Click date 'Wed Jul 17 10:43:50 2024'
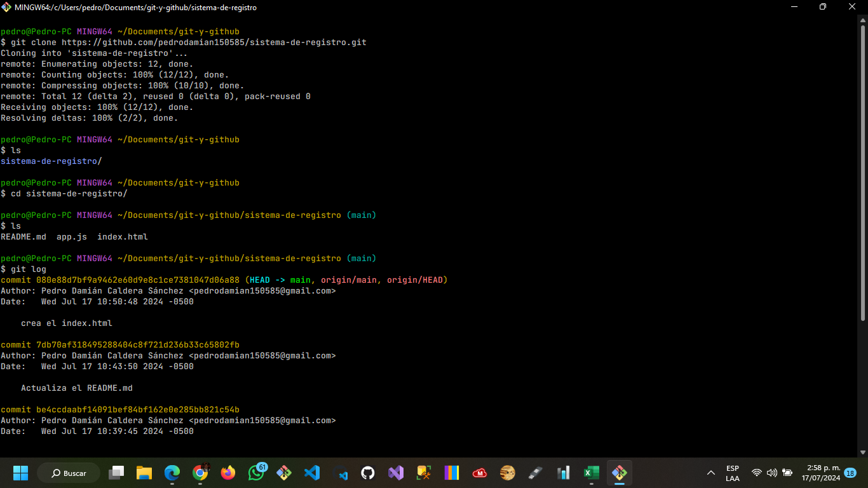Screen dimensions: 868x488 pyautogui.click(x=102, y=367)
